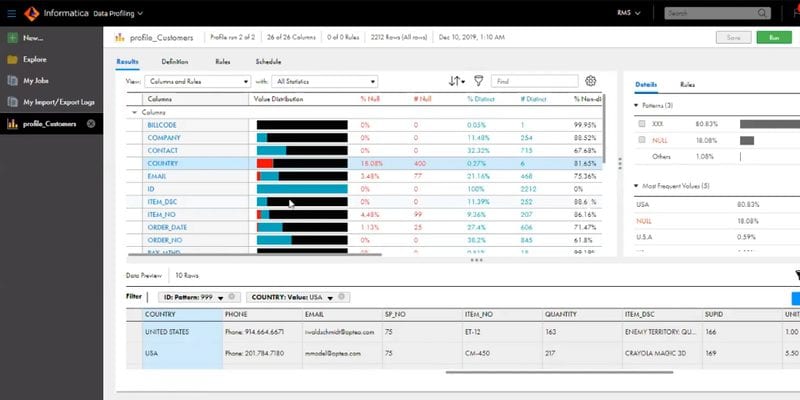This screenshot has width=800, height=400.
Task: Open Explore folder icon in sidebar
Action: pos(12,60)
